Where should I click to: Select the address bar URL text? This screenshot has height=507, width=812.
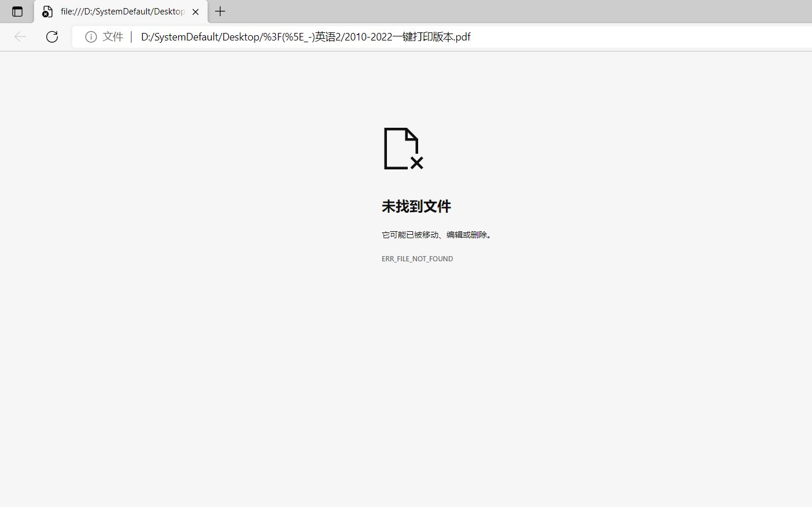tap(305, 36)
